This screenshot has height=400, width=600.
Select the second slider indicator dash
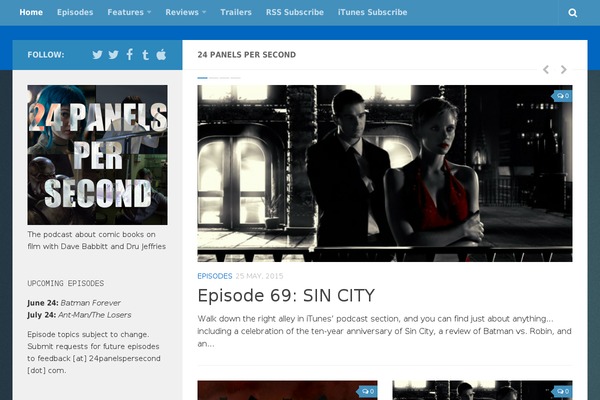(x=214, y=78)
